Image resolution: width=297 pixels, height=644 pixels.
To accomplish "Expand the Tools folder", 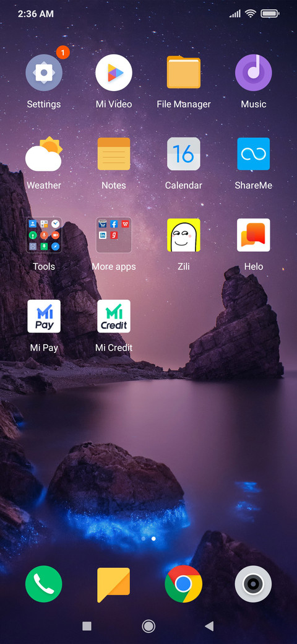I will coord(44,235).
